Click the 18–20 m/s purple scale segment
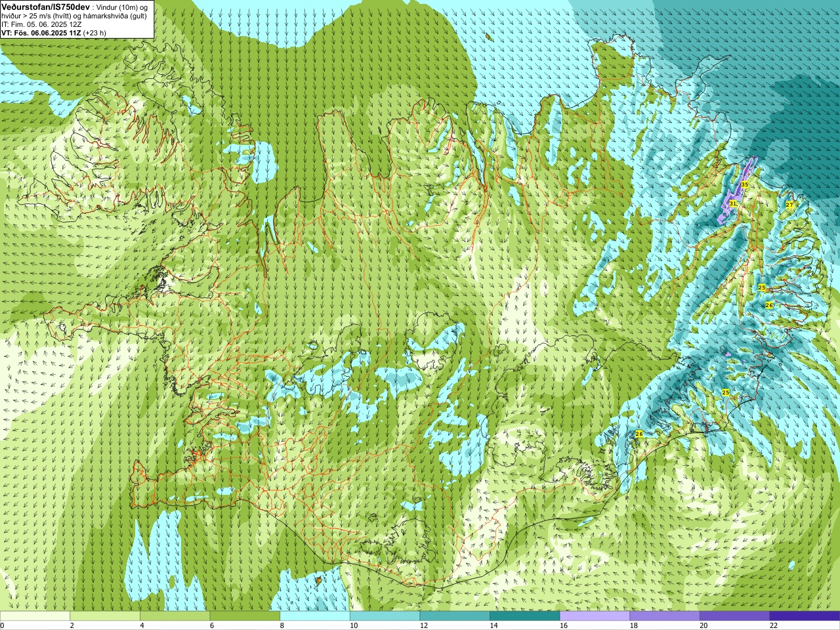This screenshot has height=630, width=840. click(x=665, y=616)
